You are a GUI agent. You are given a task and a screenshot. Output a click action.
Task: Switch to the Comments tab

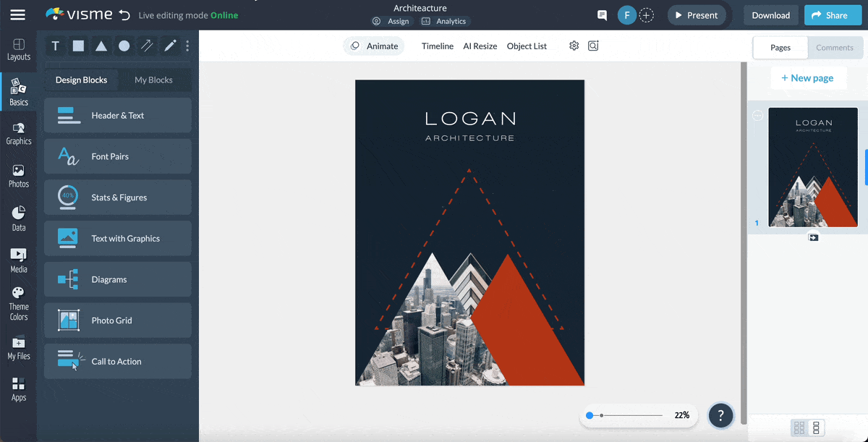click(835, 47)
